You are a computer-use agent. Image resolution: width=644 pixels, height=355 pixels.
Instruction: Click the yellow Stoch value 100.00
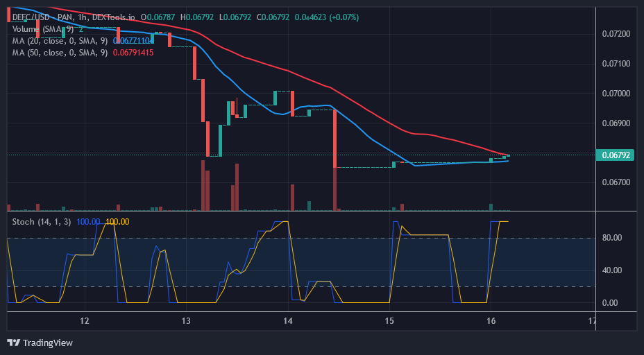(x=117, y=222)
